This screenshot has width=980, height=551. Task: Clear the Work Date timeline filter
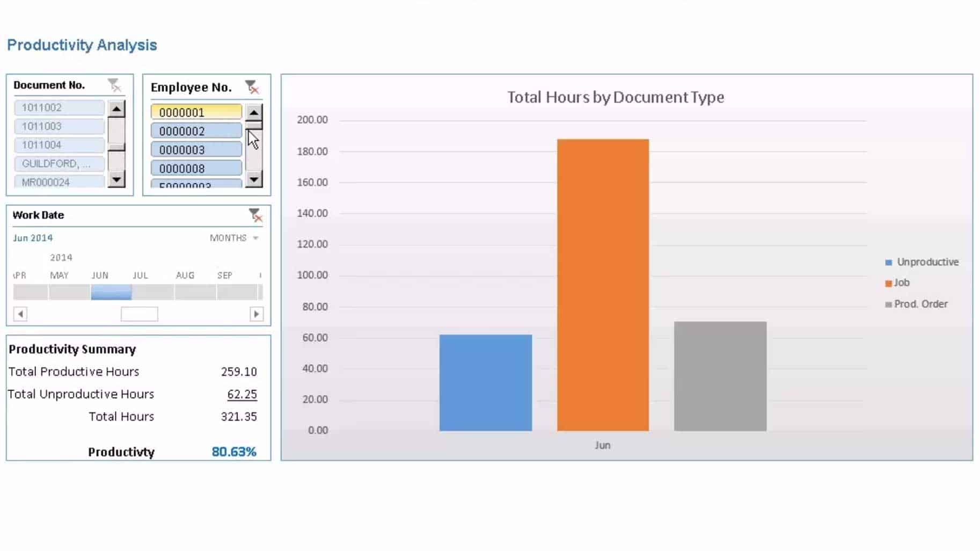[255, 215]
